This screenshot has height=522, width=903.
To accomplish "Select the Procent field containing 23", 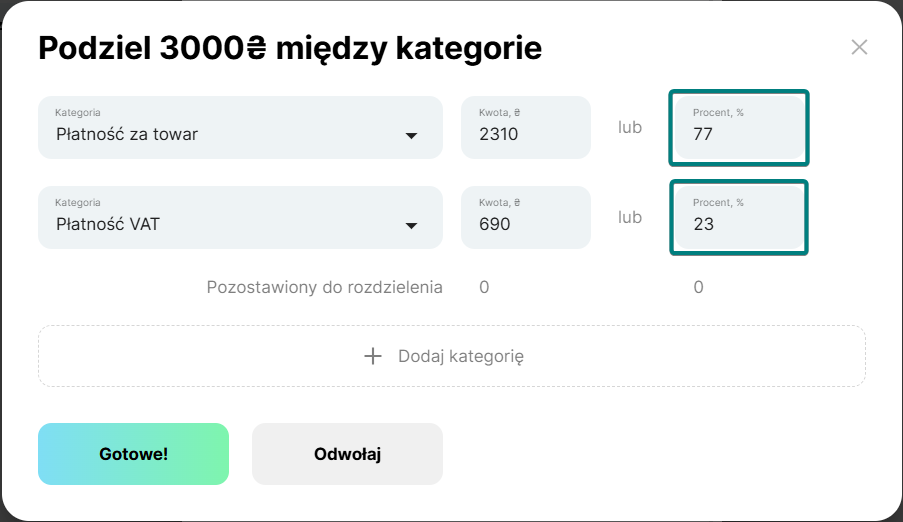I will point(738,218).
